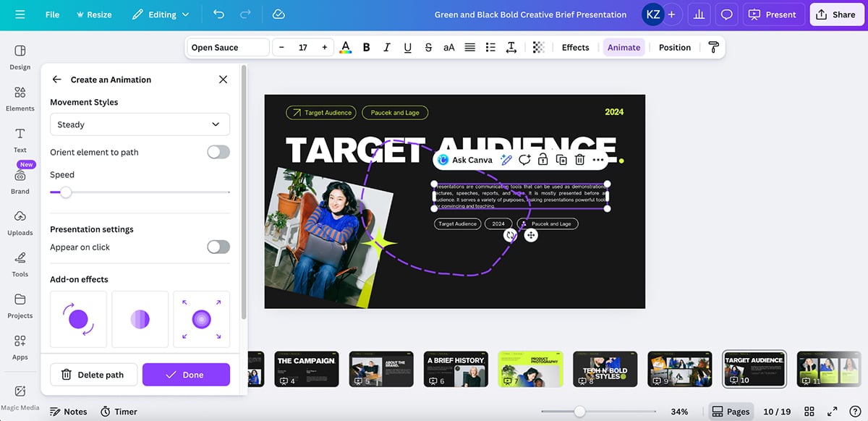Viewport: 868px width, 421px height.
Task: Apply bold formatting to the text
Action: pyautogui.click(x=366, y=46)
